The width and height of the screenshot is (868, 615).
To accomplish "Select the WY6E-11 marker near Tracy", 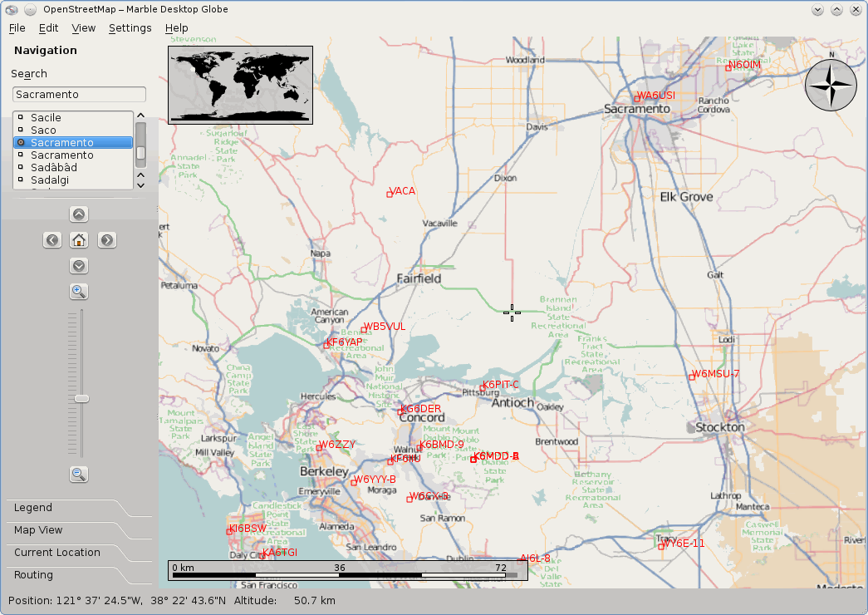I will (661, 547).
